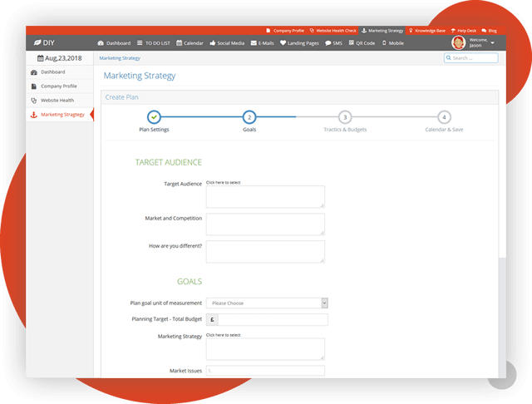The height and width of the screenshot is (404, 532).
Task: Select Company Profile in the sidebar
Action: coord(58,86)
